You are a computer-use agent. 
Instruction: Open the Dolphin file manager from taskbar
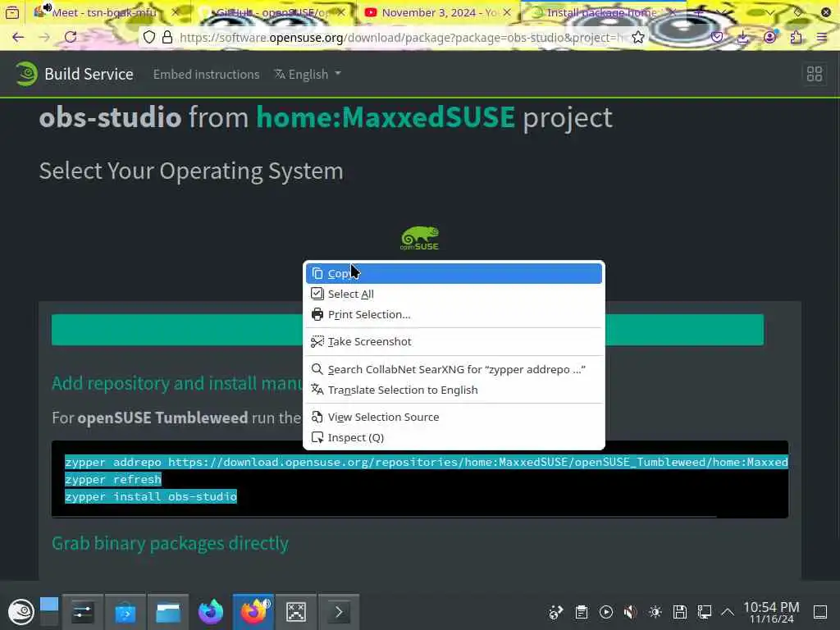click(x=167, y=612)
